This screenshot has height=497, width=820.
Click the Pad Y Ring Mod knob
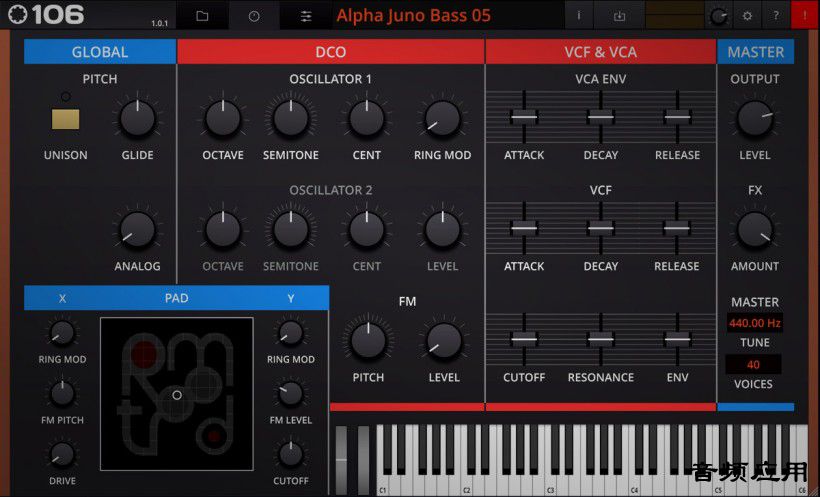(291, 333)
